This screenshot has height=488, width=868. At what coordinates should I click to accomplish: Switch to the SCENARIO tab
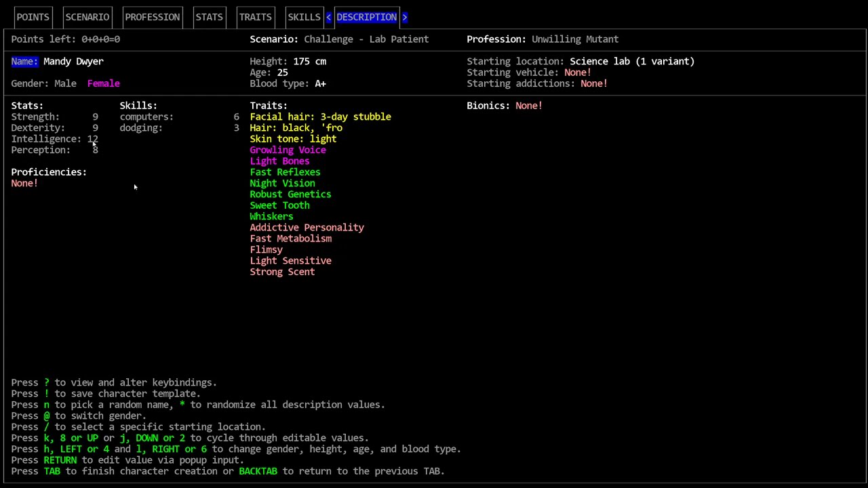click(87, 17)
